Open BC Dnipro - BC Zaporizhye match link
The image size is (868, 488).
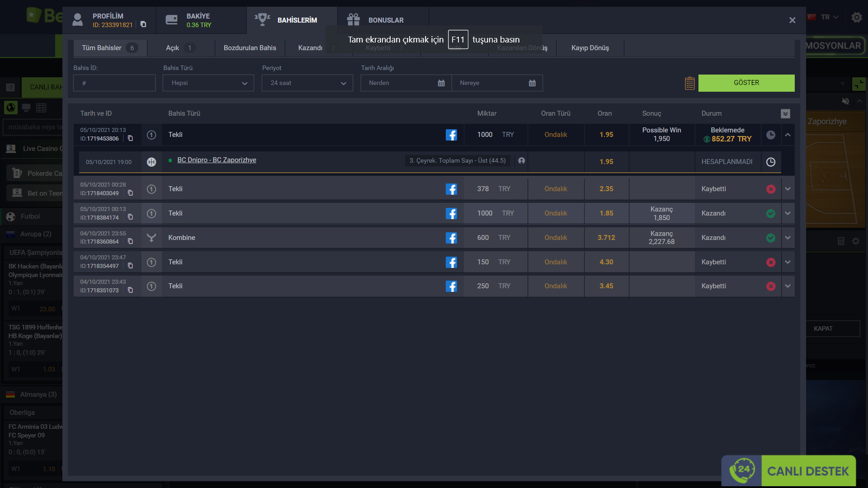tap(217, 160)
